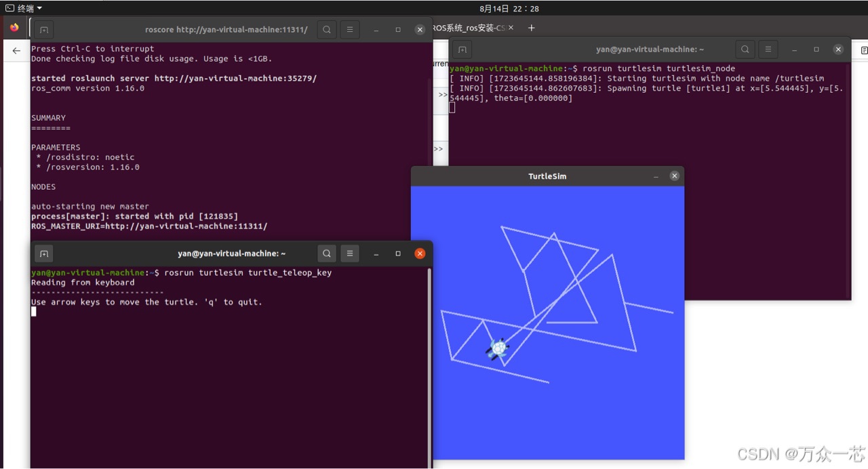The width and height of the screenshot is (868, 469).
Task: Maximize the teleop_key terminal window
Action: tap(398, 253)
